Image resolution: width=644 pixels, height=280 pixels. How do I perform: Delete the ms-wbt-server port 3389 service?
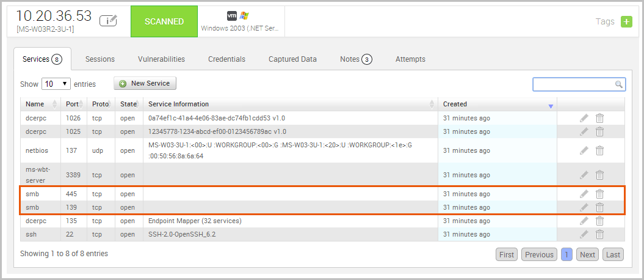pos(599,175)
